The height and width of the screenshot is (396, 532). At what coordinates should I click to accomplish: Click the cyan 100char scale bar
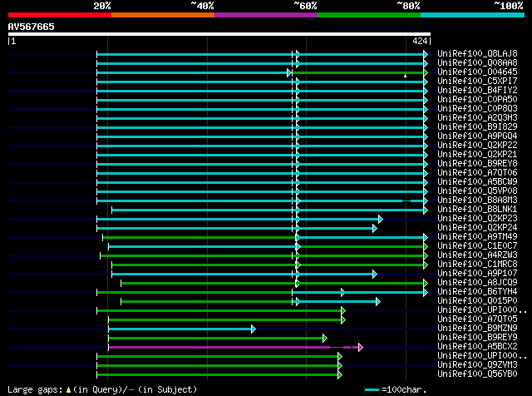pos(372,390)
